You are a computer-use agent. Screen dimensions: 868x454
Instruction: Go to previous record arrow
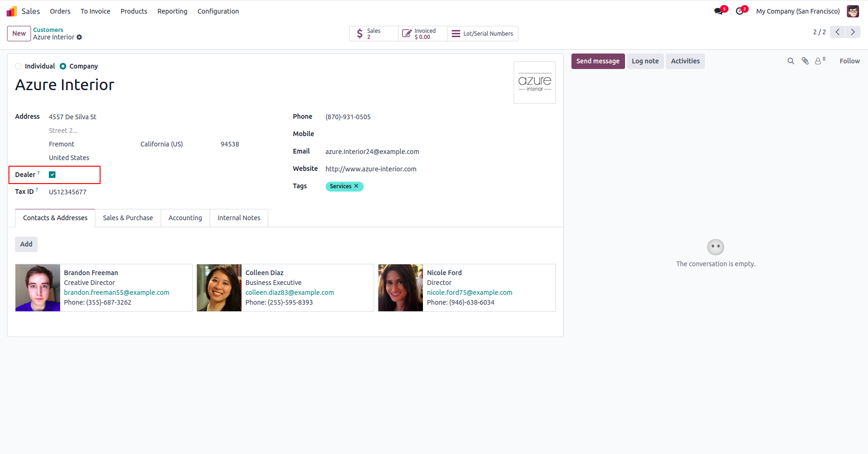click(x=837, y=32)
